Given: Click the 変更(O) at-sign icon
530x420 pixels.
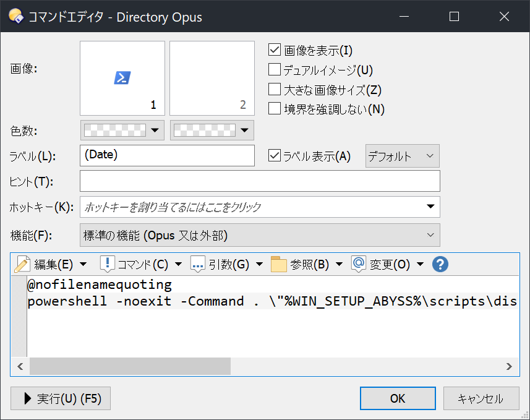Looking at the screenshot, I should (359, 264).
